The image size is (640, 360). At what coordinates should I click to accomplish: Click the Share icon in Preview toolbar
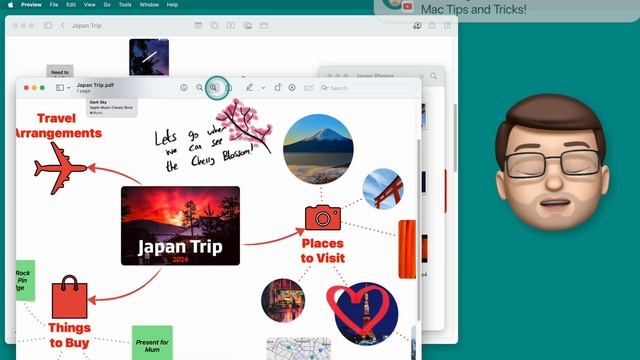click(229, 87)
